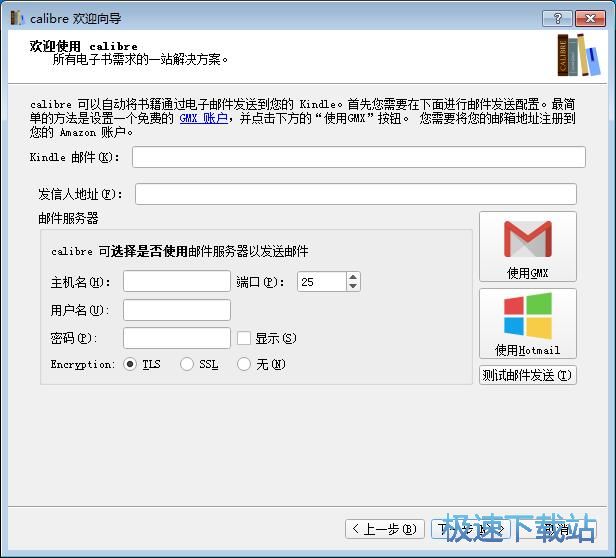The width and height of the screenshot is (616, 558).
Task: Click the mail server group label
Action: click(x=68, y=218)
